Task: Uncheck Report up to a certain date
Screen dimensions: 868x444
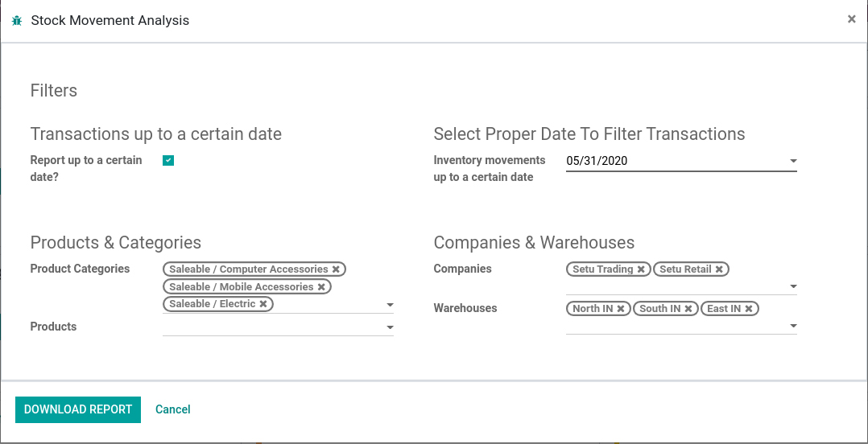Action: coord(168,160)
